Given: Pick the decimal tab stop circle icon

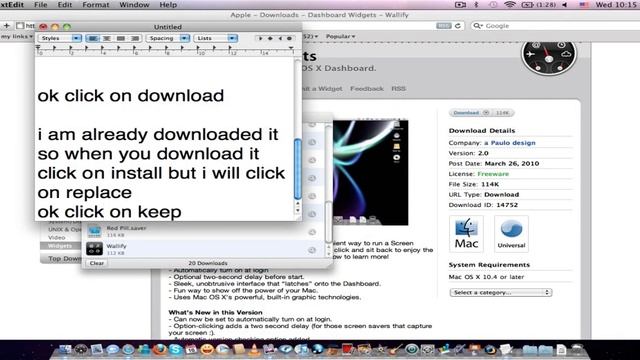Looking at the screenshot, I should pyautogui.click(x=289, y=38).
